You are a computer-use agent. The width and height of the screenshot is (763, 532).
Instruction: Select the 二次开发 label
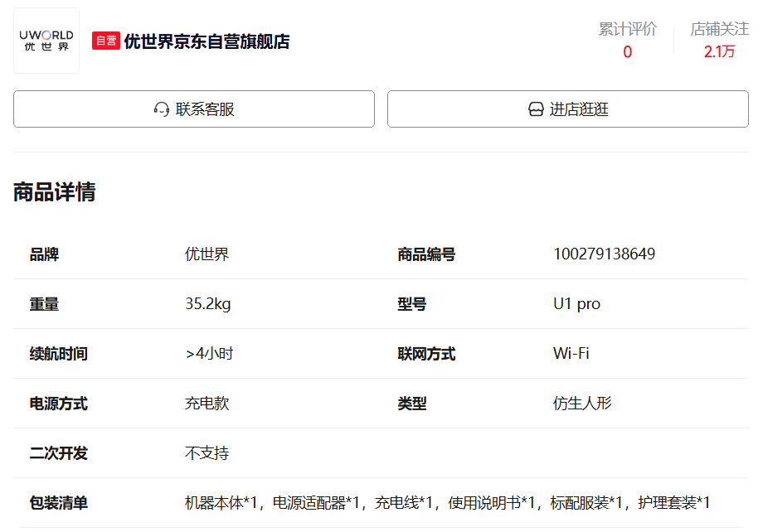click(x=58, y=454)
